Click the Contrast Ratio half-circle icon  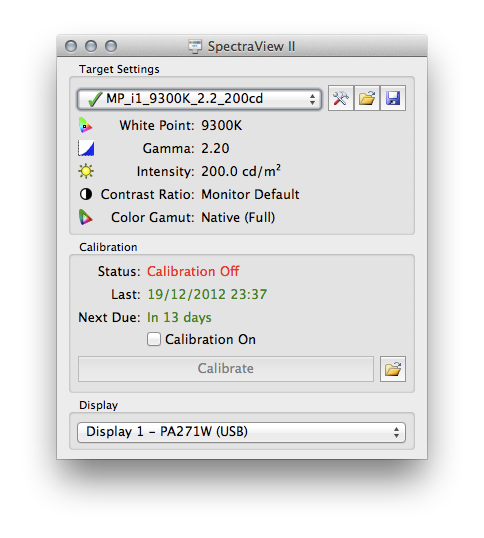coord(86,194)
